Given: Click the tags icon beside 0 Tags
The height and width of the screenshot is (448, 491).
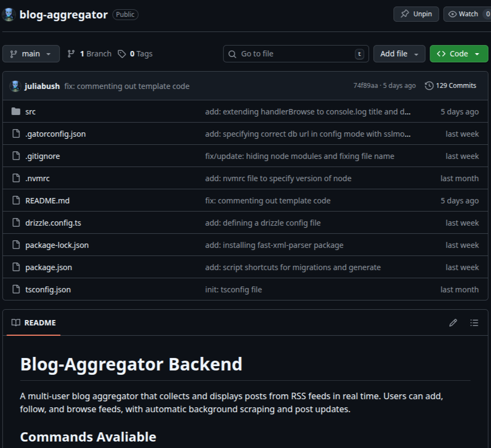Looking at the screenshot, I should coord(122,54).
